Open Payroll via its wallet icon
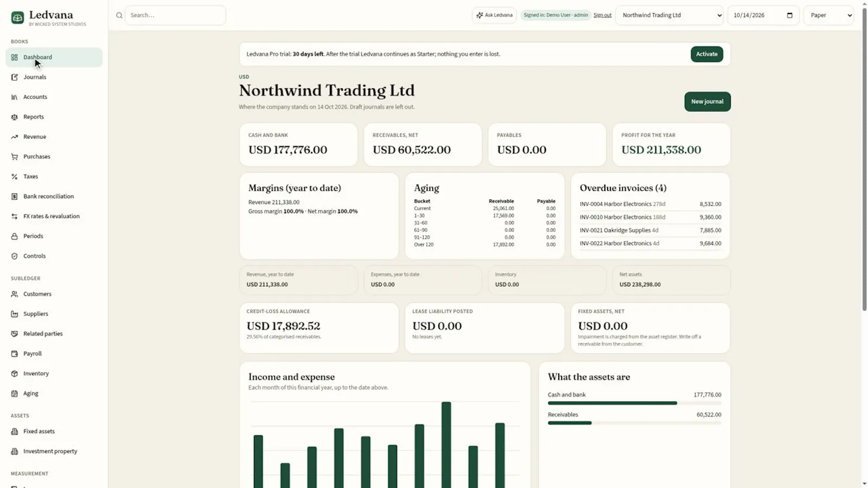 (x=15, y=354)
